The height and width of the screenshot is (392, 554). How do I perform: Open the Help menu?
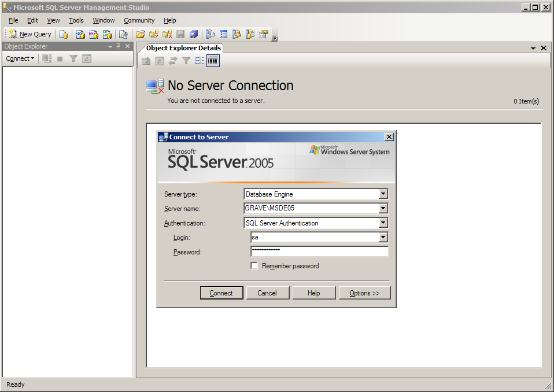pos(169,20)
